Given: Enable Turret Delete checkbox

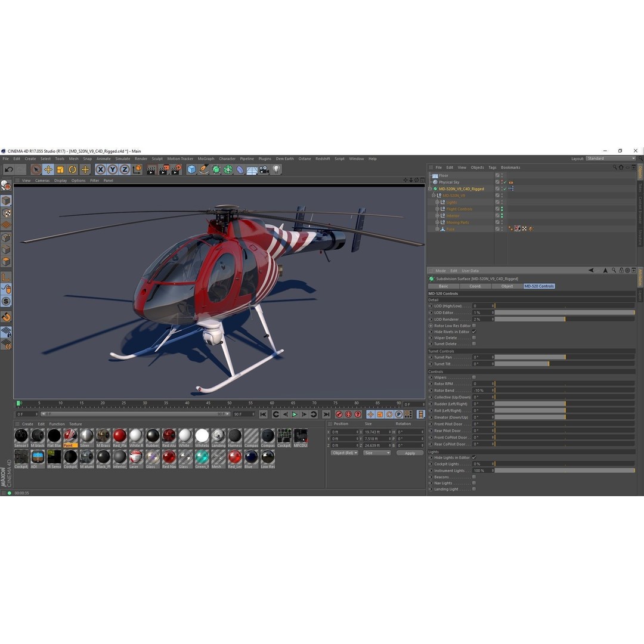Looking at the screenshot, I should pyautogui.click(x=474, y=344).
